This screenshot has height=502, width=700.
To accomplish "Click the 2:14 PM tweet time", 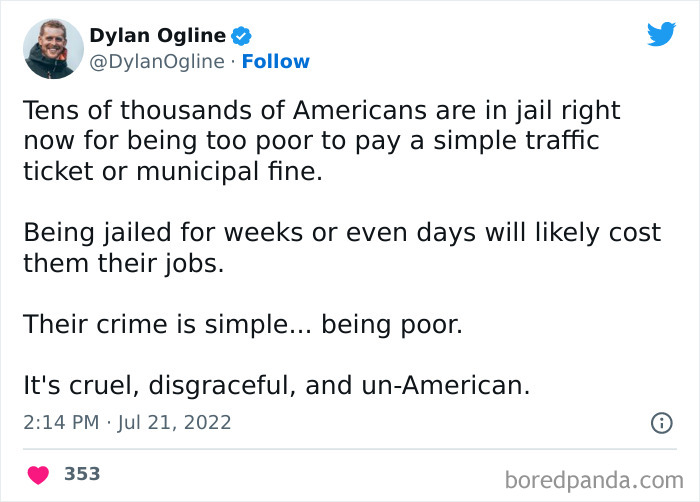I will click(60, 423).
